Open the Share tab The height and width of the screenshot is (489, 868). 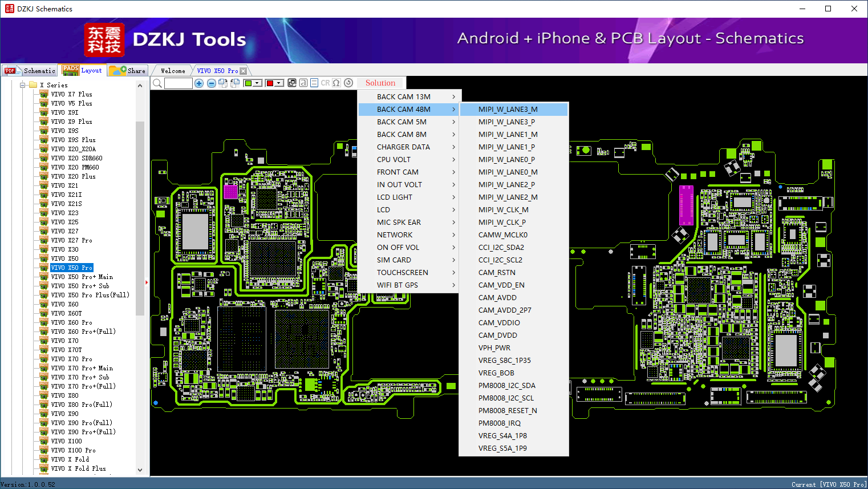pos(128,71)
